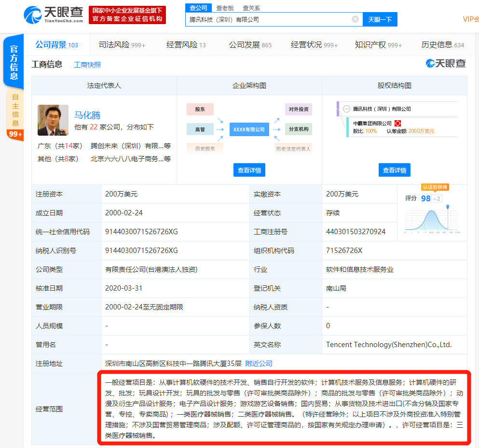Click the VIP会员 link at top right
The image size is (479, 448).
(x=471, y=19)
